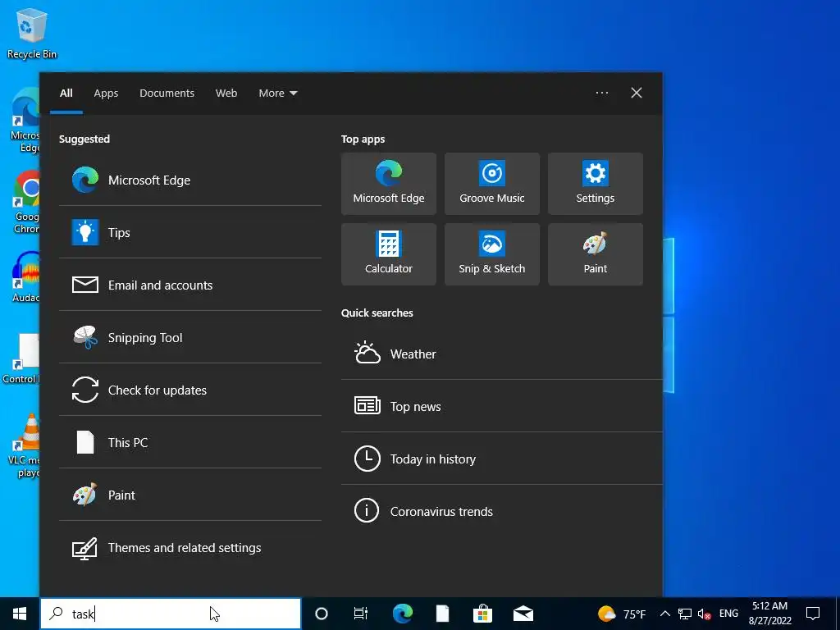Launch Microsoft Edge from the taskbar
This screenshot has height=630, width=840.
pyautogui.click(x=402, y=614)
